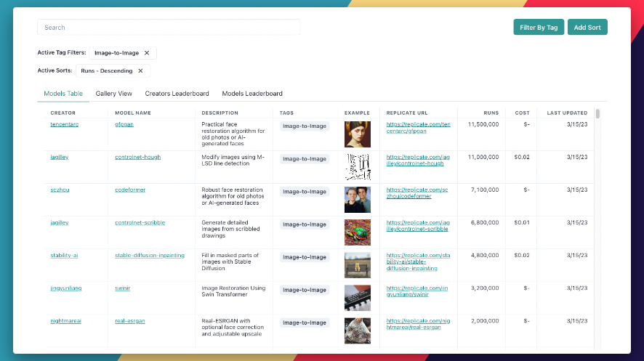
Task: Open the gfpgan model link
Action: (x=124, y=124)
